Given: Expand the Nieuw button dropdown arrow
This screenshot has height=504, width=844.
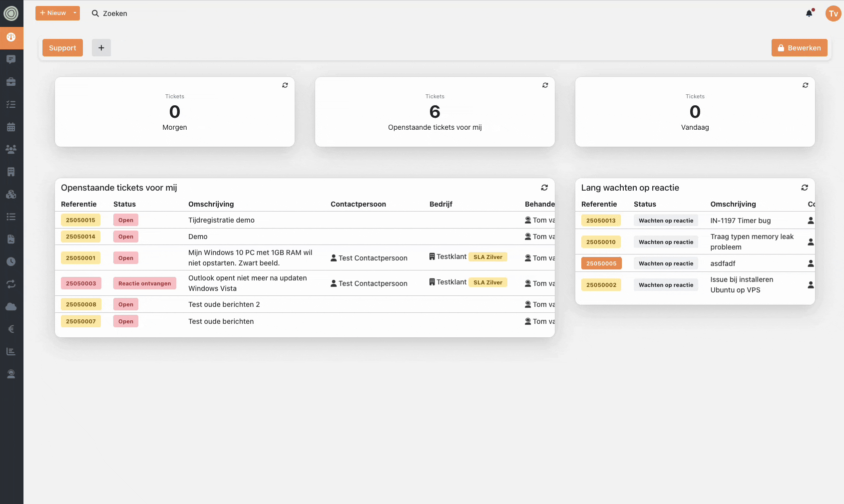Looking at the screenshot, I should pos(75,13).
